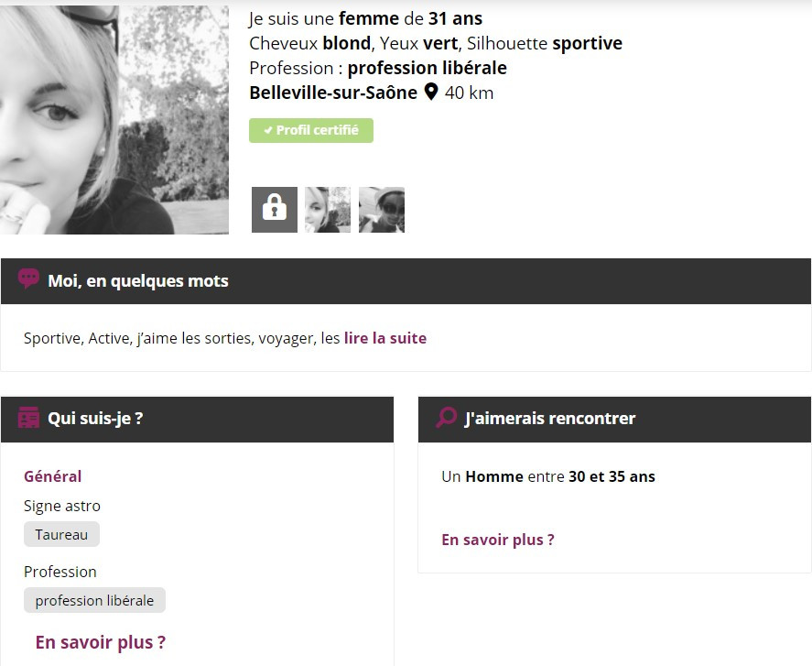Click the checkmark in Profil certifié badge
The width and height of the screenshot is (812, 666).
coord(267,130)
